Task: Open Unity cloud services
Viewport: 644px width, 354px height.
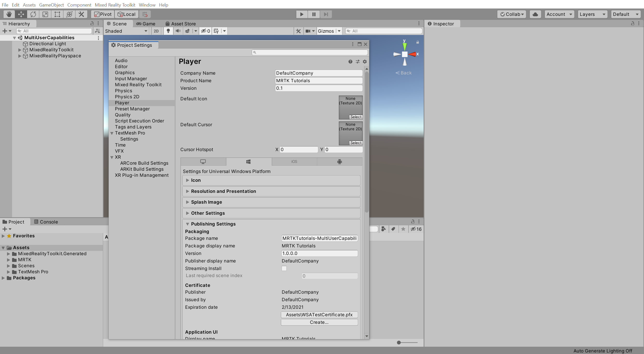Action: coord(535,14)
